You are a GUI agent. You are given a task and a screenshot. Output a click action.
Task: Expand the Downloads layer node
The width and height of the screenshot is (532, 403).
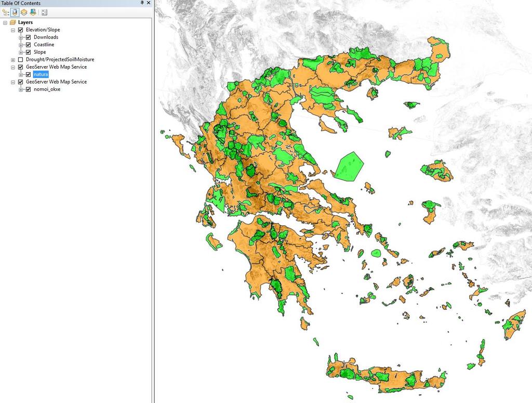tap(21, 37)
